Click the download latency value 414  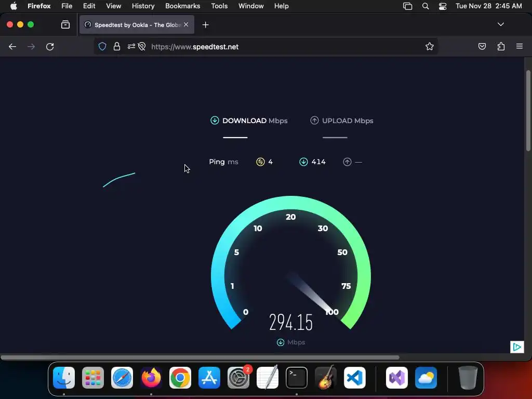(x=318, y=162)
